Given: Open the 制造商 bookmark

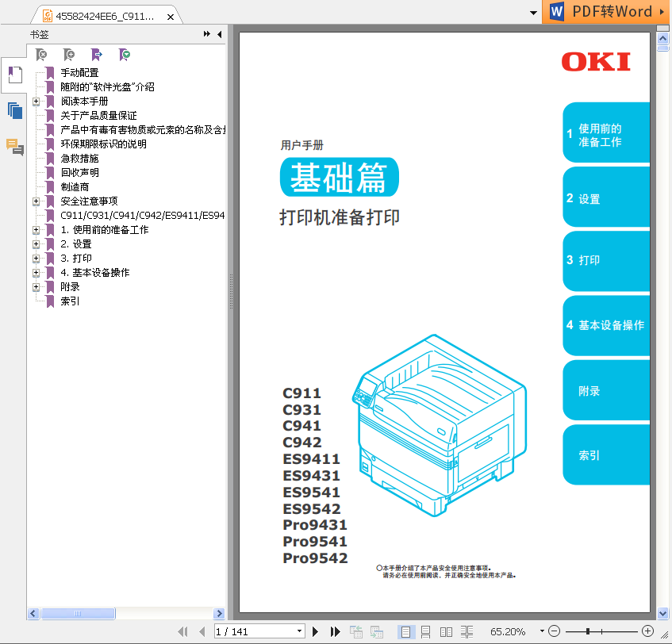Looking at the screenshot, I should pos(75,187).
